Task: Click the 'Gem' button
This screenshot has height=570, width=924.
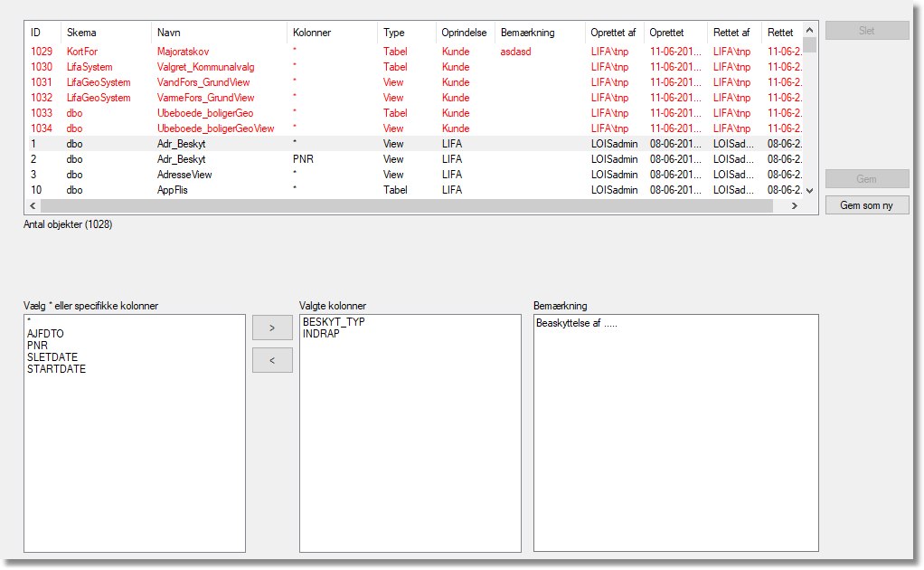Action: point(866,179)
